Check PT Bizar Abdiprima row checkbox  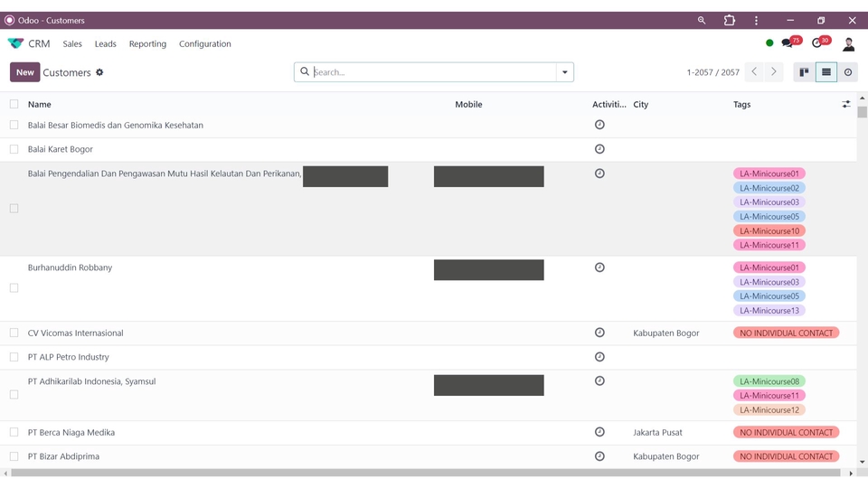(x=14, y=456)
